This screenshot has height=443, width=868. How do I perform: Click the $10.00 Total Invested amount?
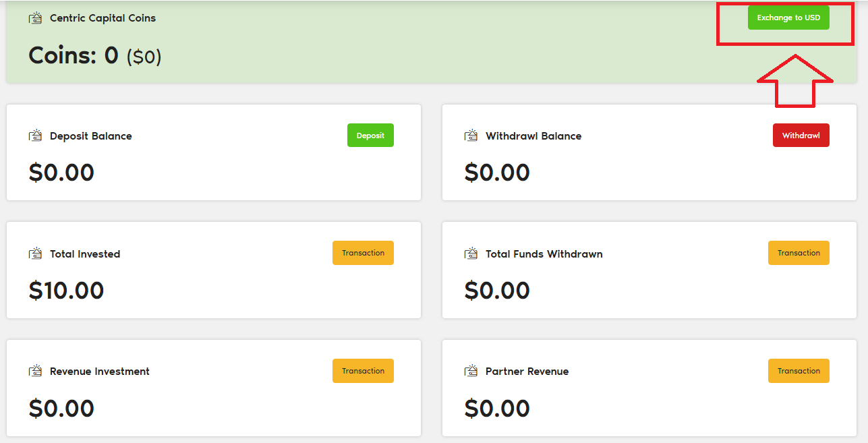[66, 291]
